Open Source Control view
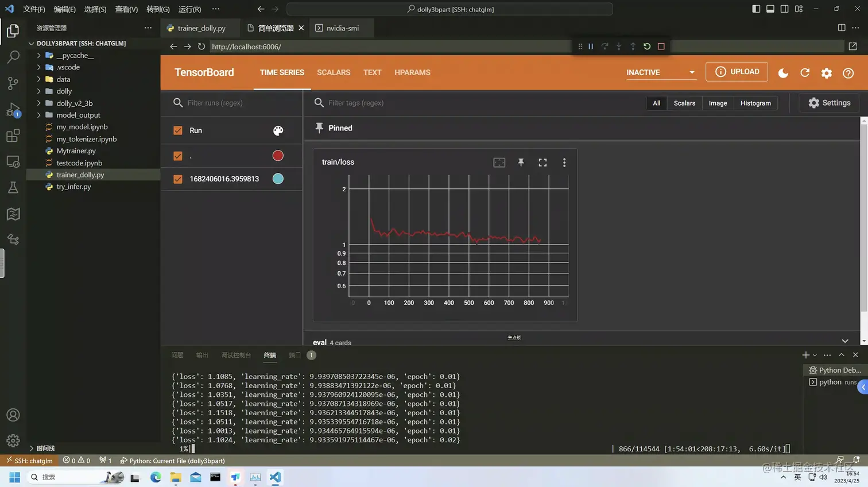Screen dimensions: 868x487 (13, 83)
